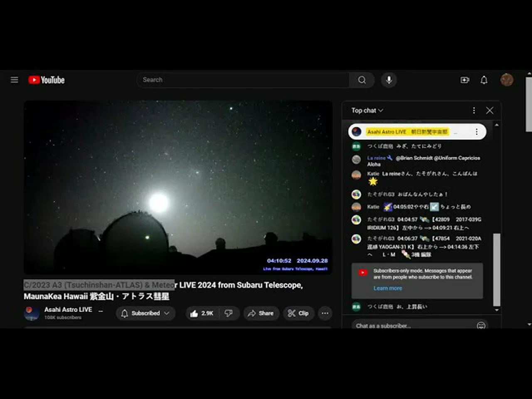Screen dimensions: 532x399
Task: Open notification settings via the Subscribed chevron
Action: click(x=166, y=313)
